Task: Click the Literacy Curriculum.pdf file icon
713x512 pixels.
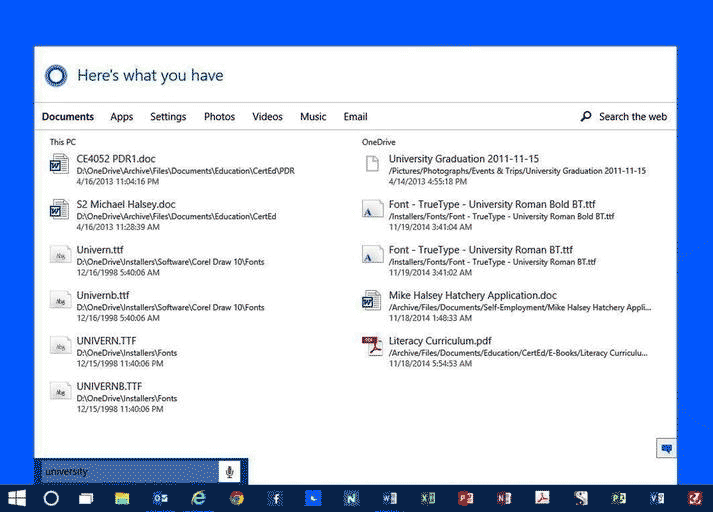Action: coord(372,346)
